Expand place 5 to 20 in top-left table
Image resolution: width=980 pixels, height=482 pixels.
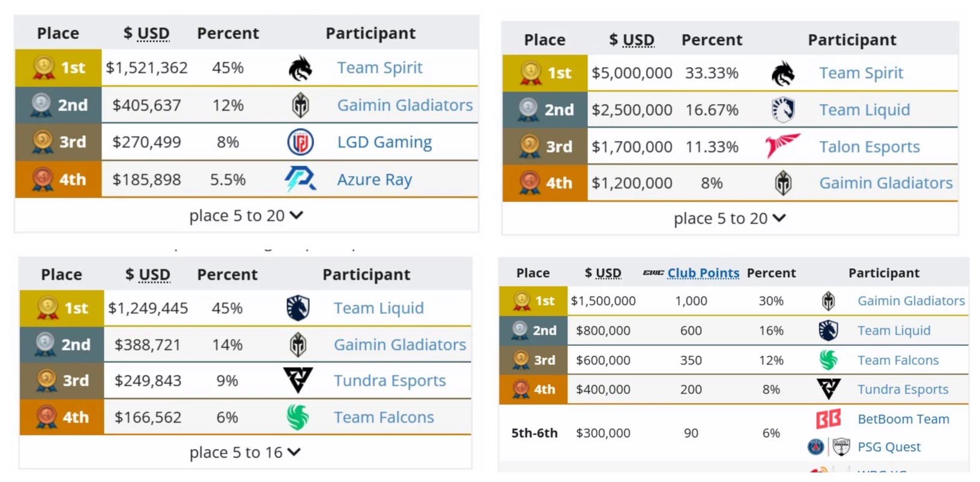(246, 215)
